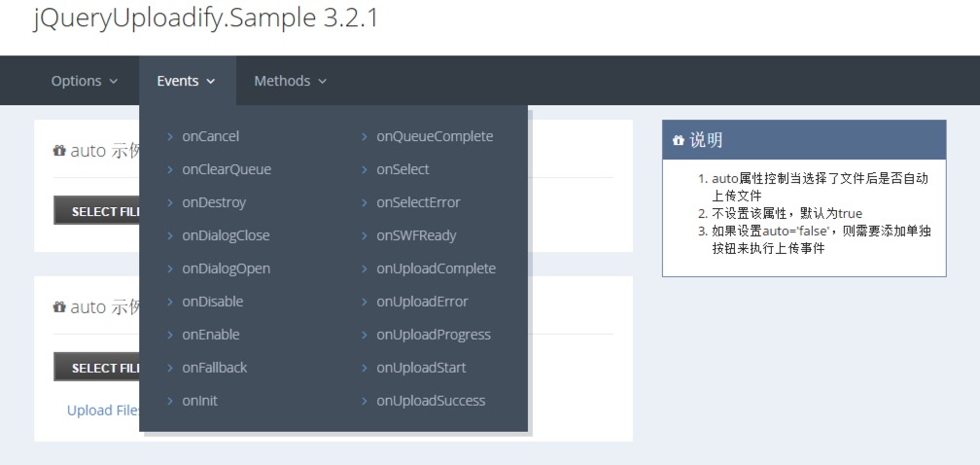Click the gift icon in first auto 示例 heading
The height and width of the screenshot is (465, 980).
(59, 151)
